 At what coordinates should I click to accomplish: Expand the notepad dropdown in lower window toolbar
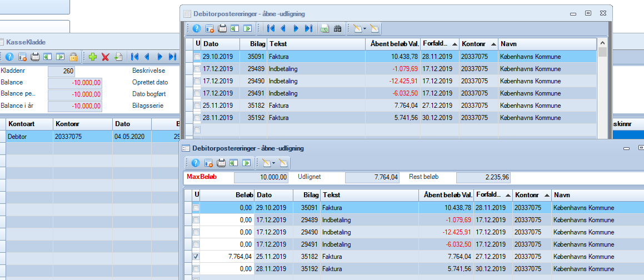274,163
